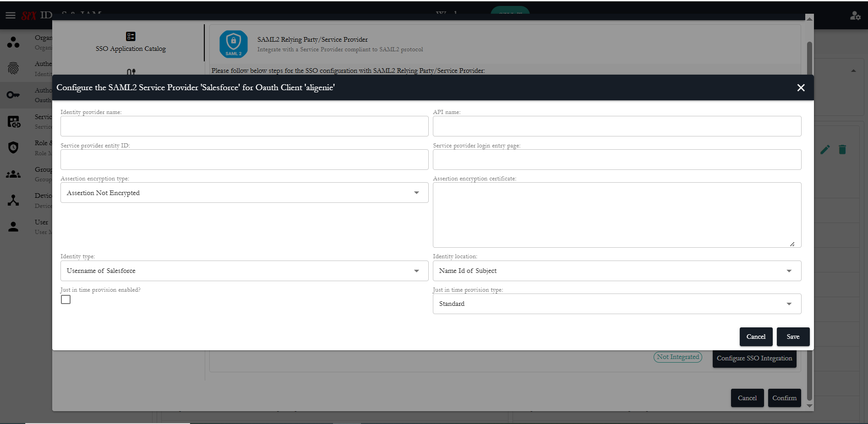
Task: Select the Role shield sidebar icon
Action: (x=13, y=147)
